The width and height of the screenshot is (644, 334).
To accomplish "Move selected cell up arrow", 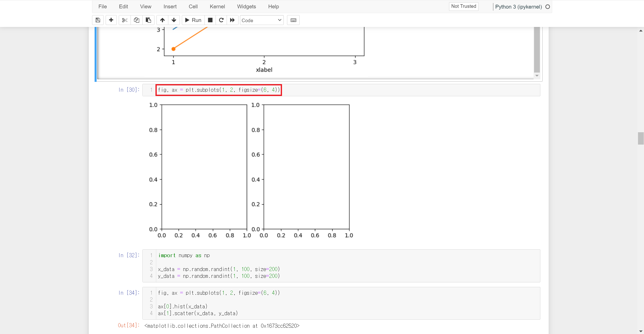I will [163, 20].
